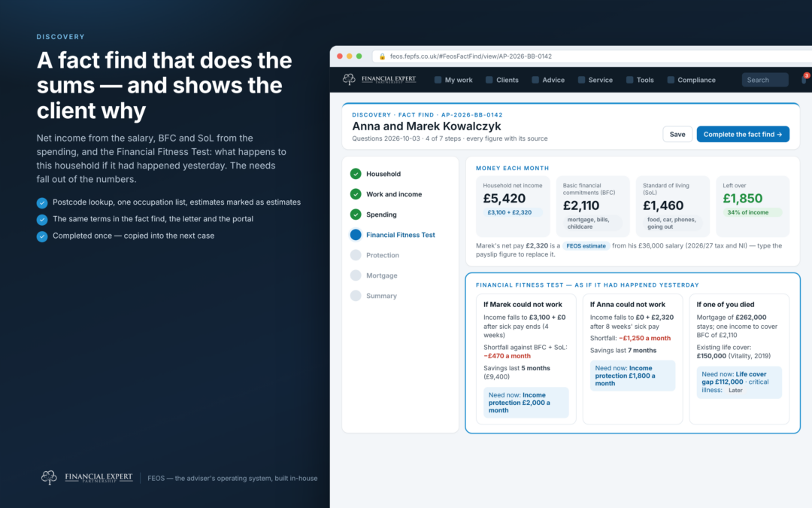Click the Financial Expert logo in the slide footer
The width and height of the screenshot is (812, 508).
(86, 477)
